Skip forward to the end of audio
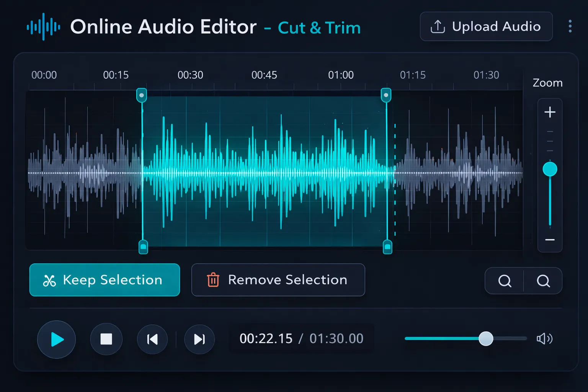 point(199,339)
